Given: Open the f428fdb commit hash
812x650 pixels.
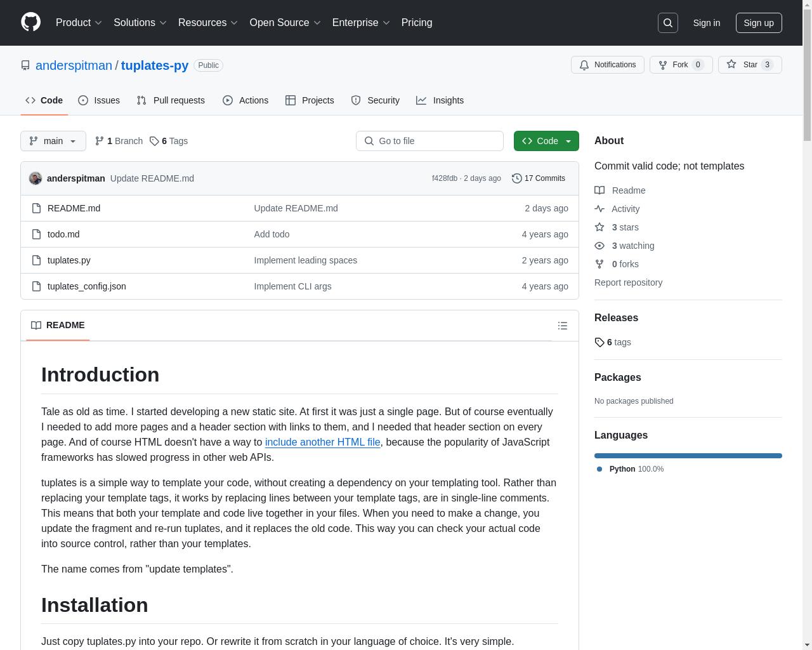Looking at the screenshot, I should [x=445, y=178].
